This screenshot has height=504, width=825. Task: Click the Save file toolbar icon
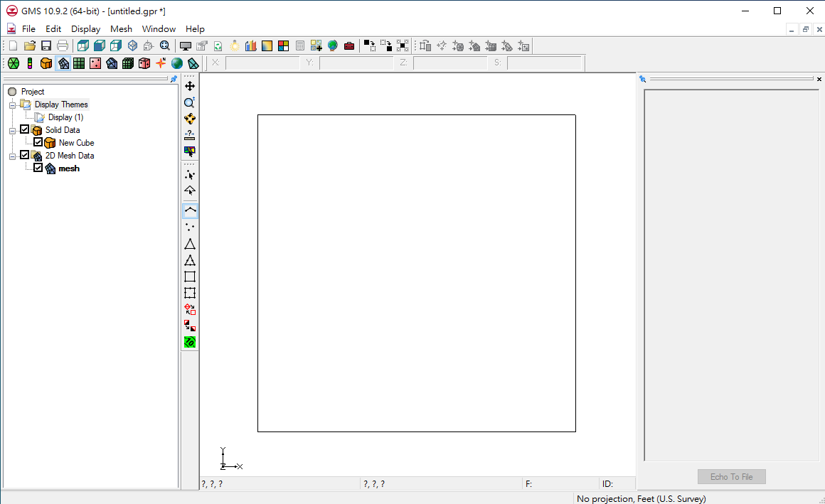[x=46, y=46]
